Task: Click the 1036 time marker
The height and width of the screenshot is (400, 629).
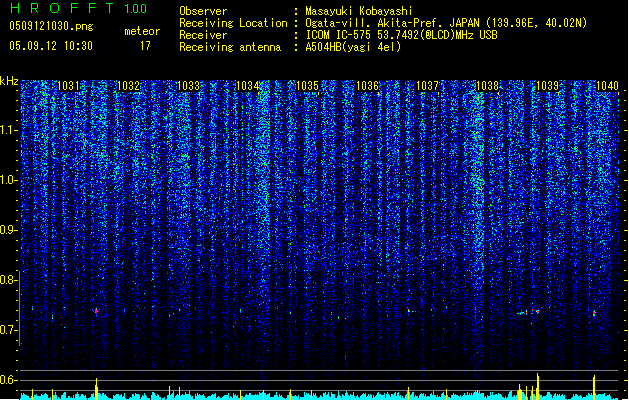Action: click(x=367, y=86)
